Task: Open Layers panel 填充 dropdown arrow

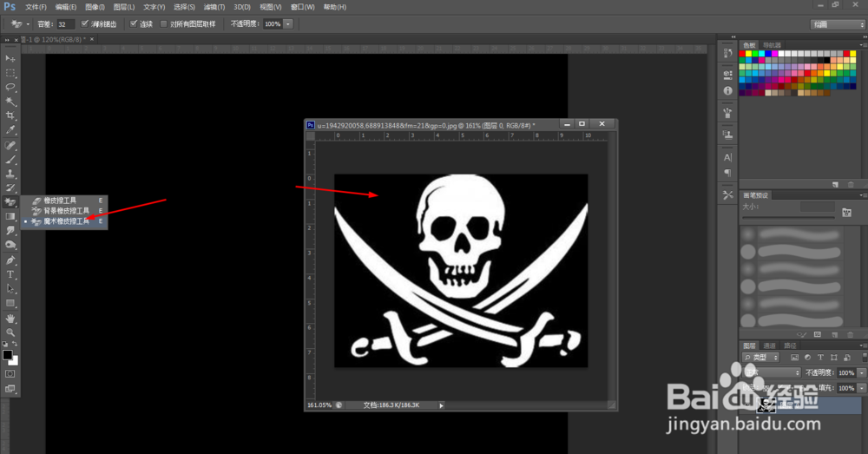Action: click(x=861, y=388)
